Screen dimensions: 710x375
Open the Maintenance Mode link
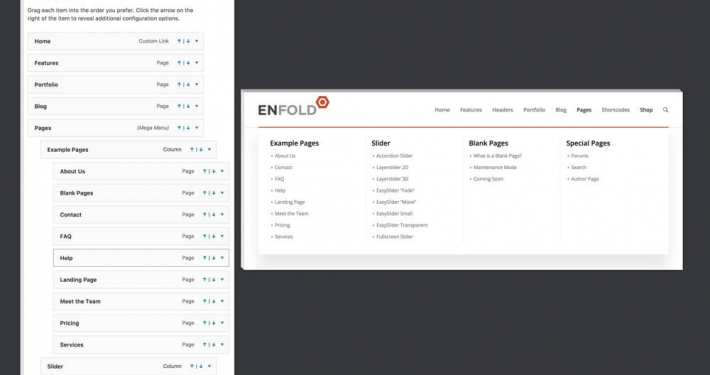pos(495,168)
